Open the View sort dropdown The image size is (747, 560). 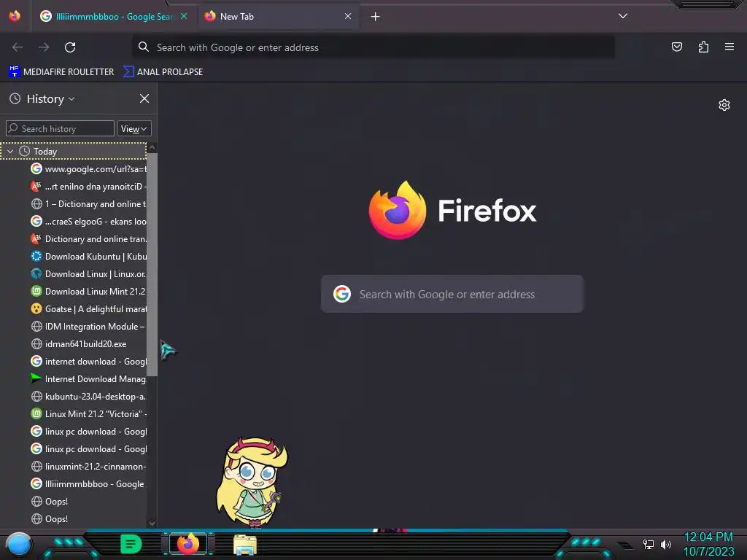134,128
